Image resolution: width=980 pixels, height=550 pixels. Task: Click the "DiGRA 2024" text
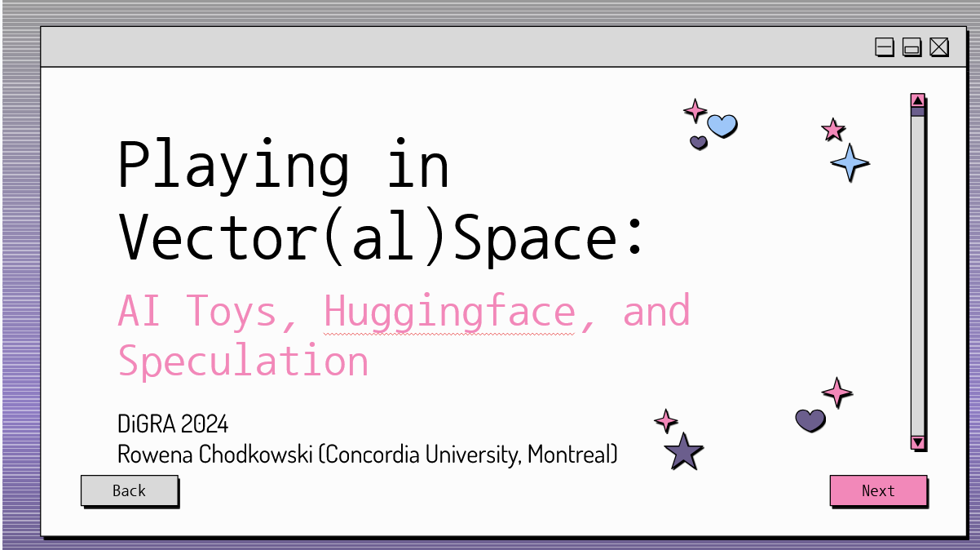coord(173,424)
